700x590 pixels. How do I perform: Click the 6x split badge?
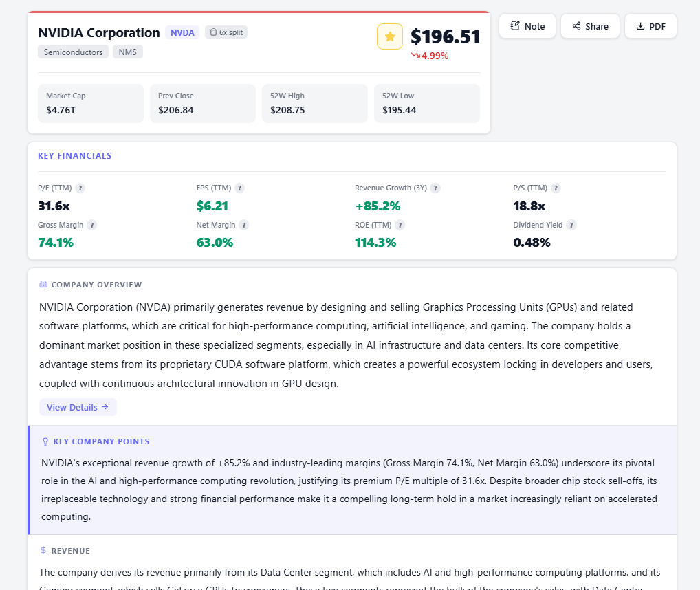pyautogui.click(x=226, y=32)
